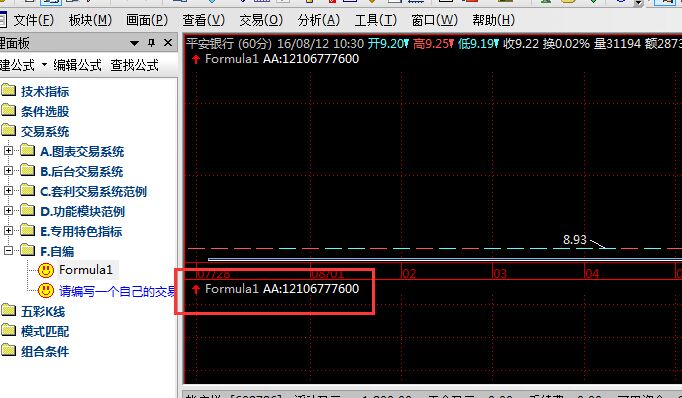Click the C.套利交易系统范例 folder icon
Image resolution: width=682 pixels, height=398 pixels.
pyautogui.click(x=27, y=190)
